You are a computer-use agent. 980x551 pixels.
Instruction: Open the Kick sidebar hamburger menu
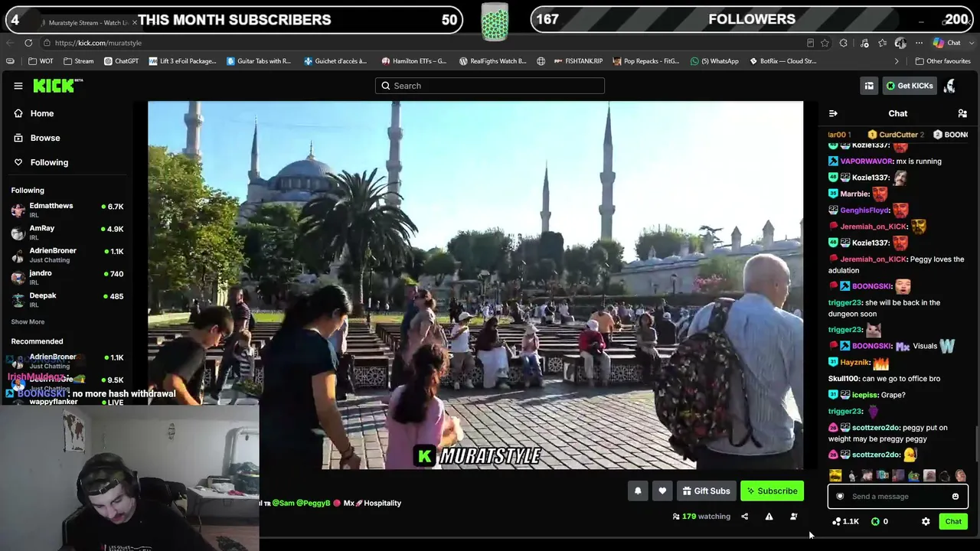click(18, 86)
